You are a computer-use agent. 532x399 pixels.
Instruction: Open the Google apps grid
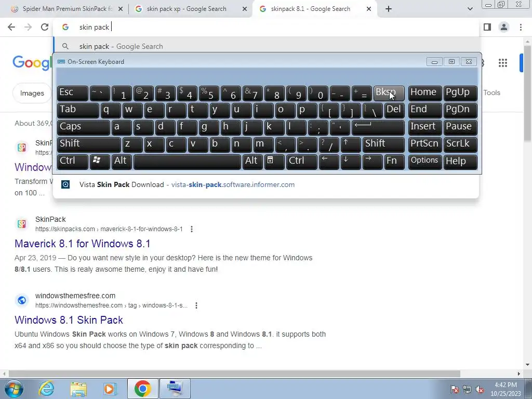tap(503, 63)
